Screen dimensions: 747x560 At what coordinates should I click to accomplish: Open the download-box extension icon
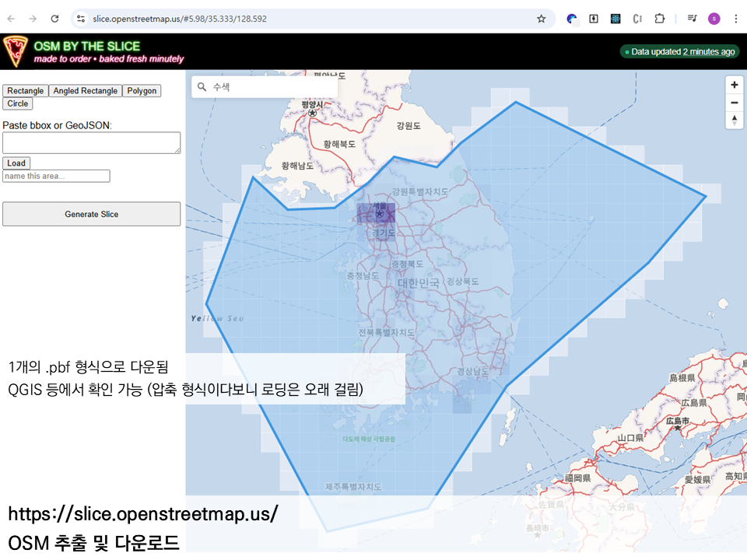(x=594, y=19)
